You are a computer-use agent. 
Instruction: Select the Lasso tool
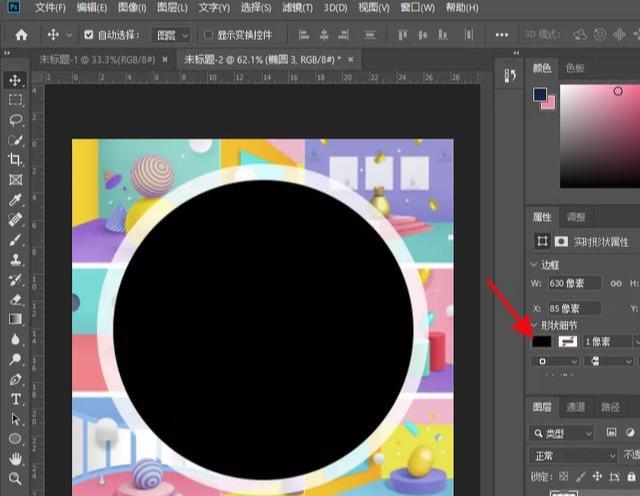coord(16,120)
